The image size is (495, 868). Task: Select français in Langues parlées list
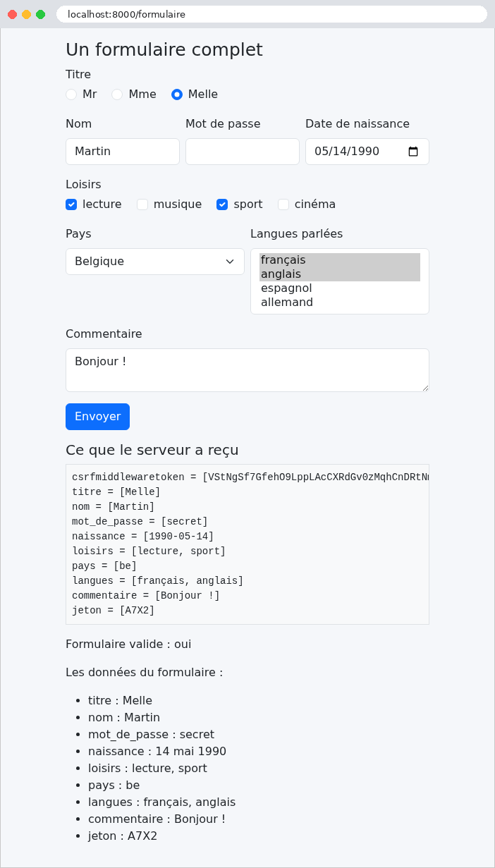click(x=340, y=260)
